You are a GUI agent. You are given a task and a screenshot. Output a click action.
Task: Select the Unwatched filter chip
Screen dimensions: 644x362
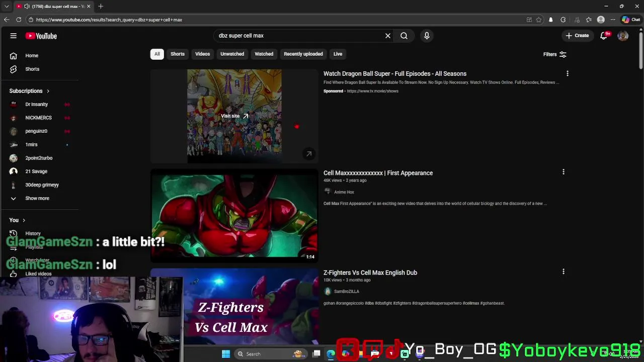(x=232, y=54)
